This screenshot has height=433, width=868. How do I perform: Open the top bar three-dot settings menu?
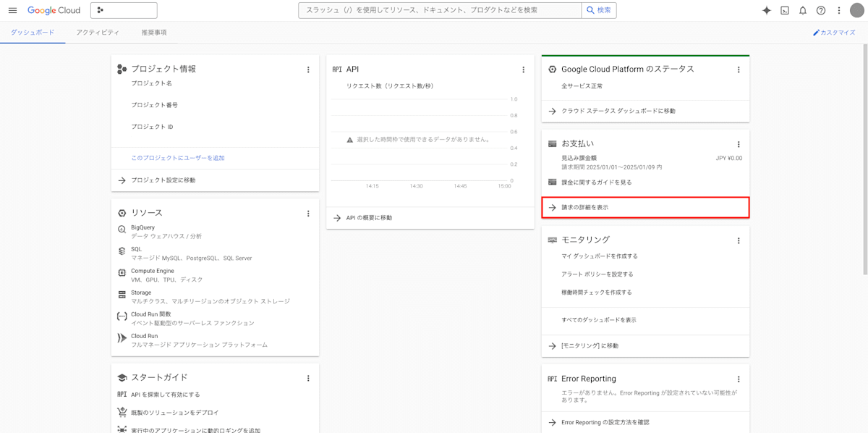pos(838,10)
